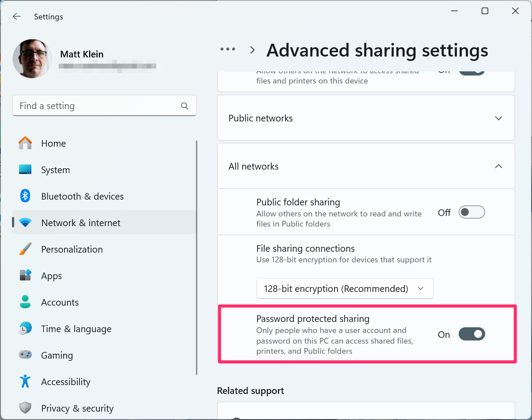Go to Accounts settings
Image resolution: width=532 pixels, height=420 pixels.
point(104,302)
